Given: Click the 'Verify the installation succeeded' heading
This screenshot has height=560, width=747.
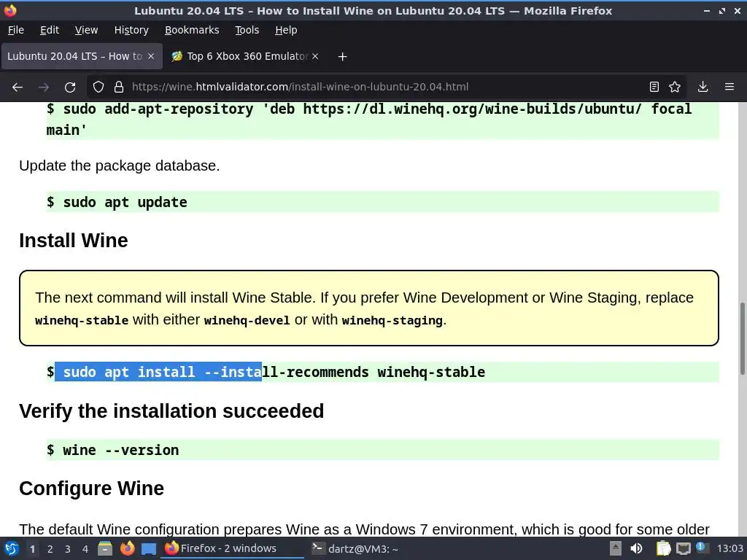Looking at the screenshot, I should 171,411.
